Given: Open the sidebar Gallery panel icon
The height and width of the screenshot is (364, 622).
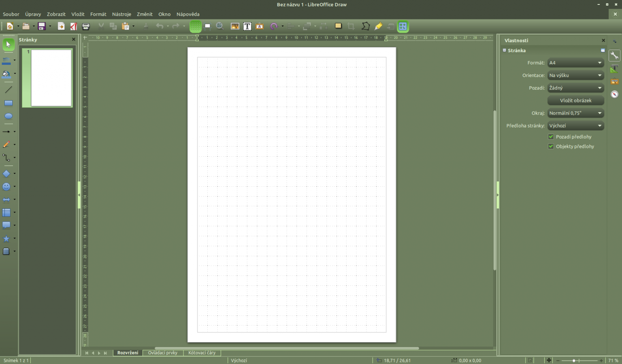Looking at the screenshot, I should [x=614, y=81].
